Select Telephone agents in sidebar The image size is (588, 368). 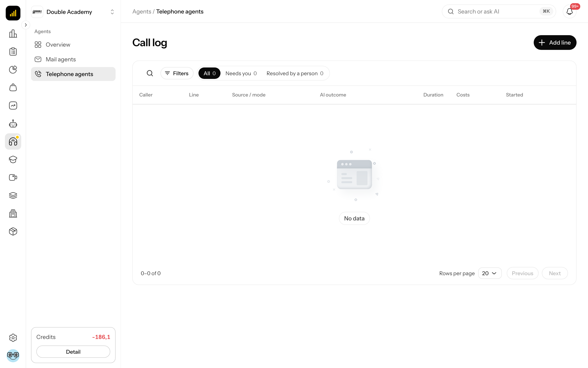(x=73, y=74)
